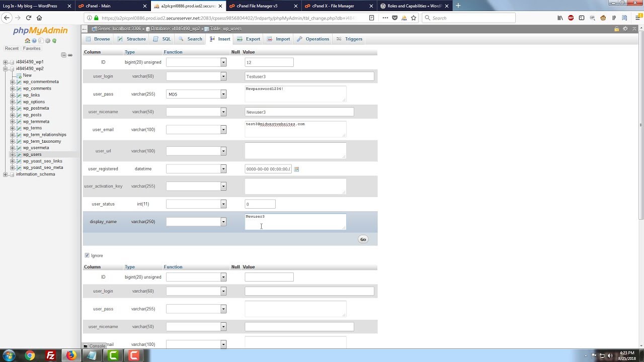
Task: Open Firefox from the taskbar
Action: tap(71, 355)
